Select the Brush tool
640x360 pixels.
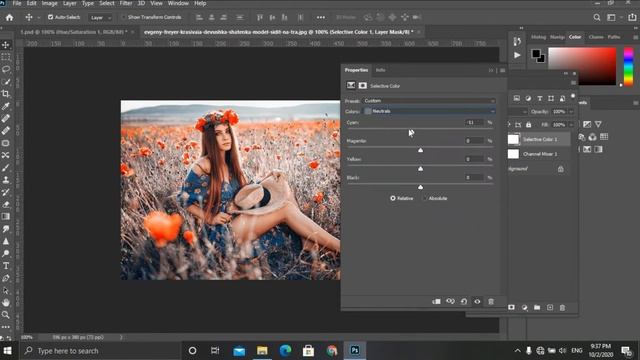click(x=6, y=167)
